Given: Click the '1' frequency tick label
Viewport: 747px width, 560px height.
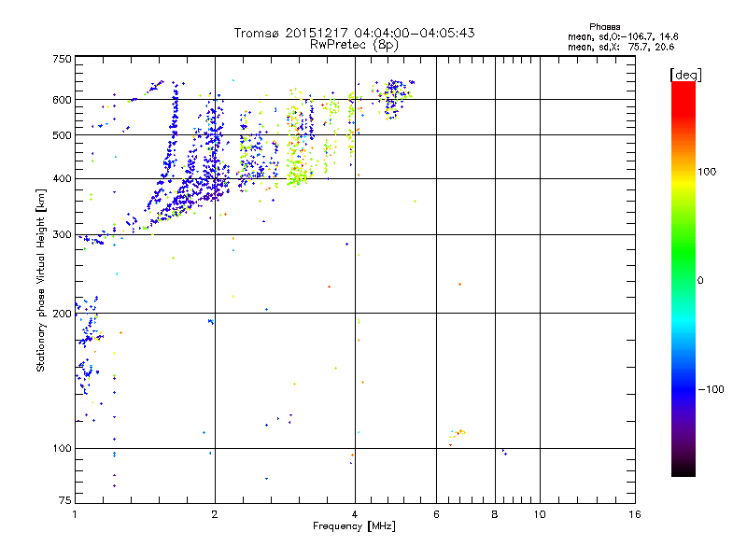Looking at the screenshot, I should click(x=75, y=514).
